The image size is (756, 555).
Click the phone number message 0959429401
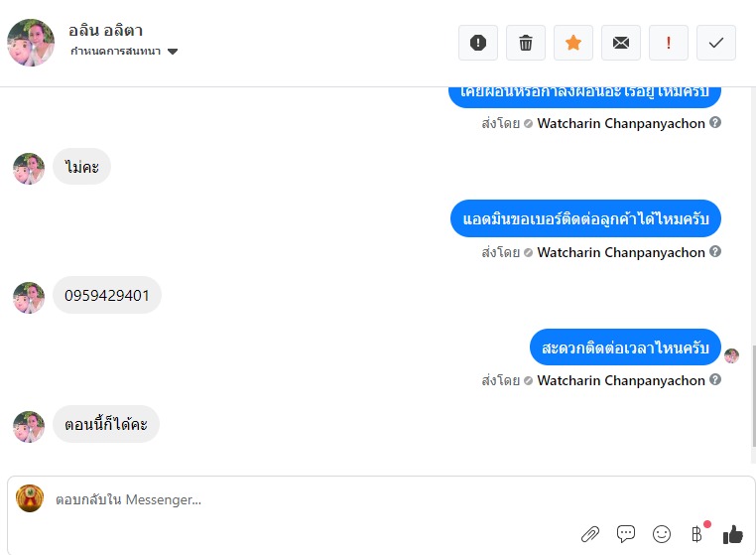coord(107,295)
